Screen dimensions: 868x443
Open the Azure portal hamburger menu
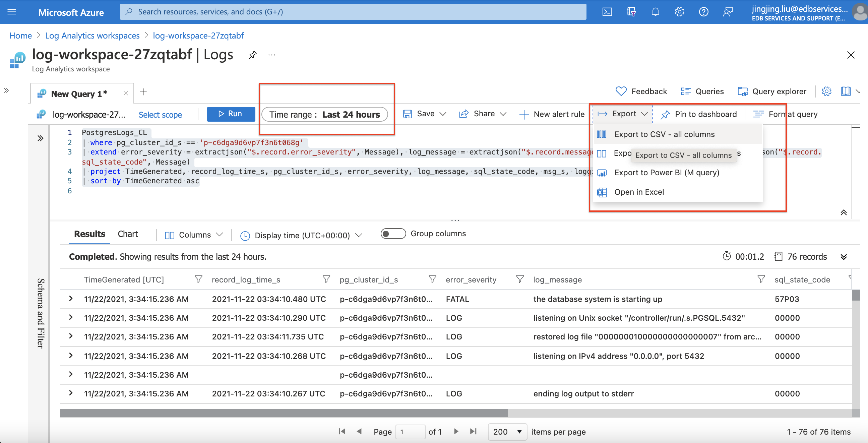pos(12,12)
